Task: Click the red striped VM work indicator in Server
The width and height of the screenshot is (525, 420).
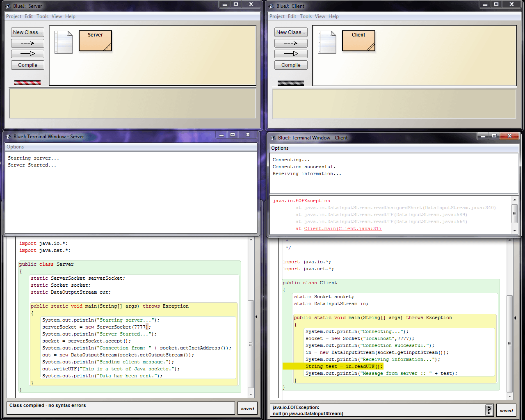Action: (27, 83)
